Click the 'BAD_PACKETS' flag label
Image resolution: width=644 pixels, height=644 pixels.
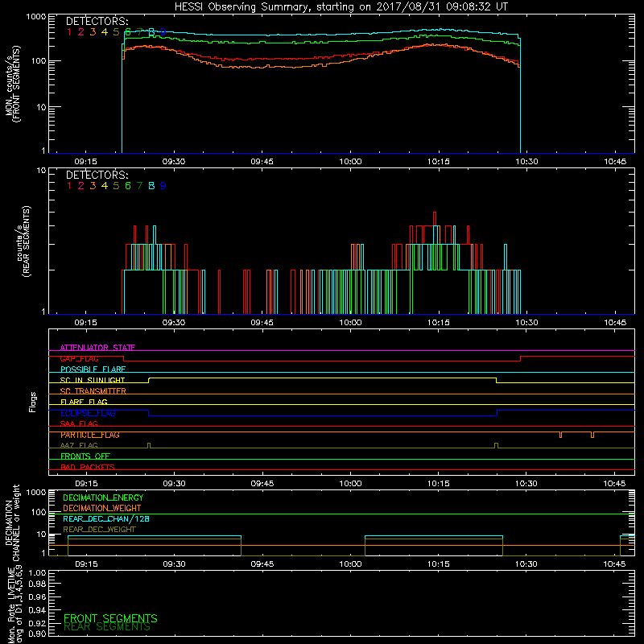[88, 467]
